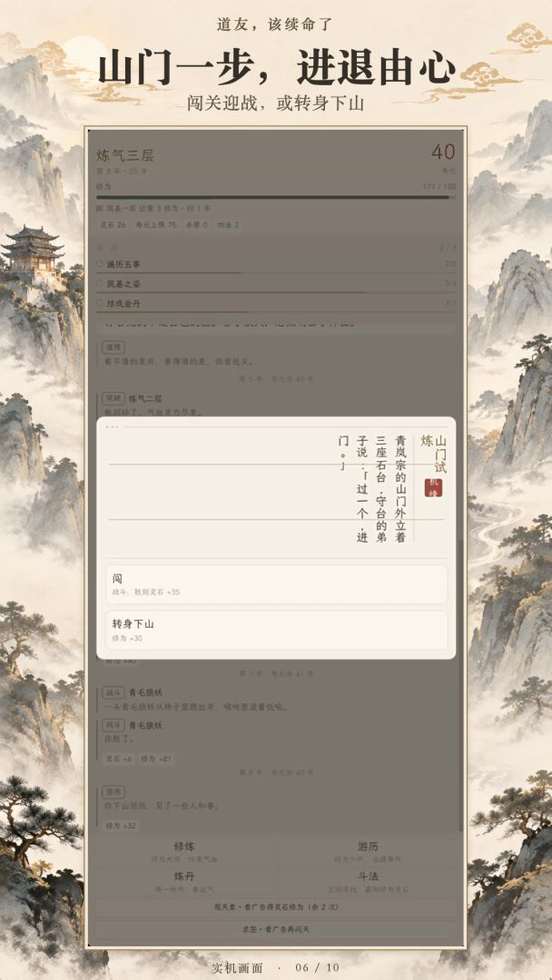This screenshot has width=552, height=980.
Task: Click the 山门试炼 vertical dialog title
Action: click(435, 455)
